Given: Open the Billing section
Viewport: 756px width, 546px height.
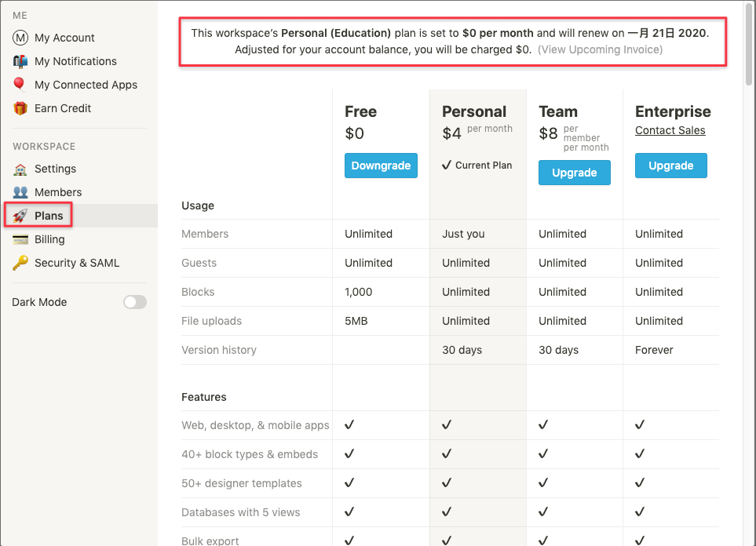Looking at the screenshot, I should click(49, 239).
